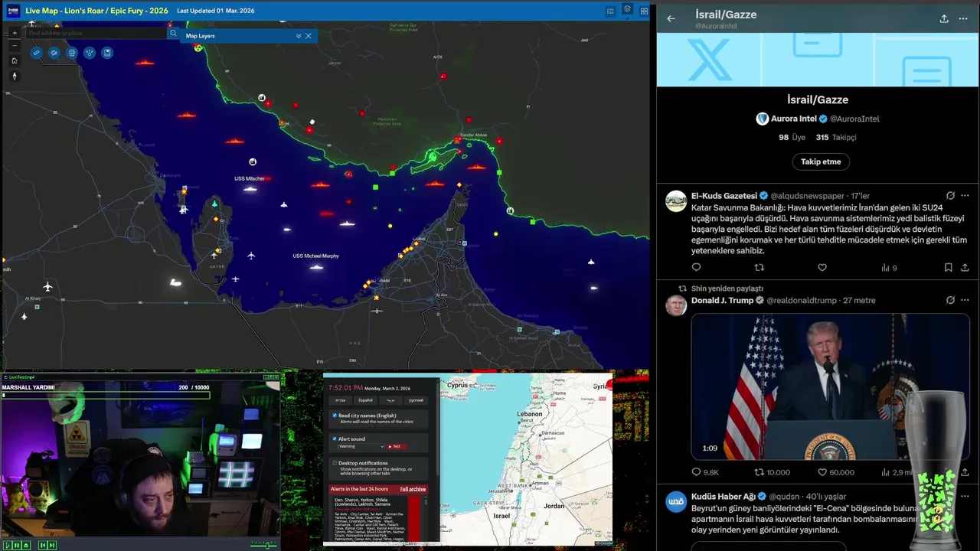The height and width of the screenshot is (551, 980).
Task: Click the save bookmark map tool
Action: 107,53
